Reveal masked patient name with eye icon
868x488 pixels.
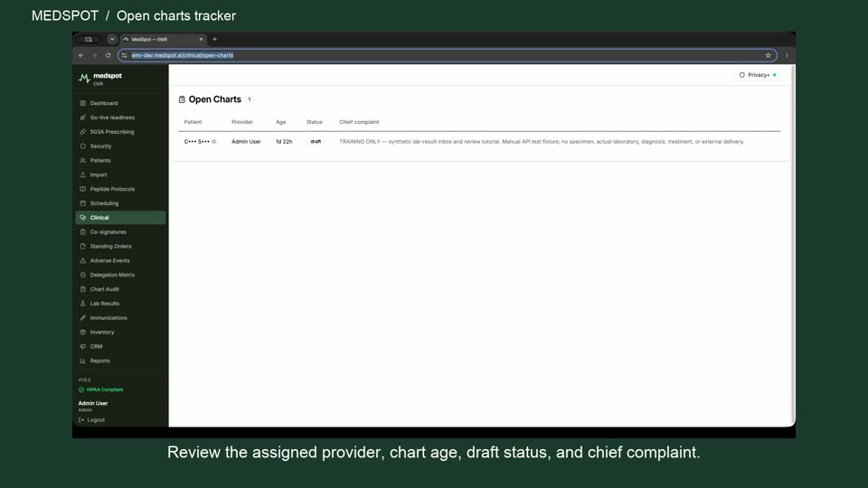coord(213,142)
